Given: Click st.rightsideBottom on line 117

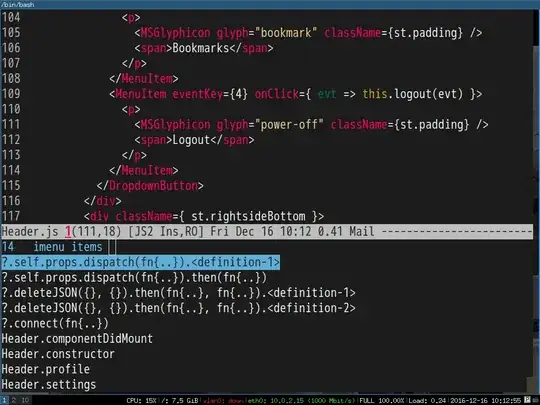Looking at the screenshot, I should coord(248,216).
